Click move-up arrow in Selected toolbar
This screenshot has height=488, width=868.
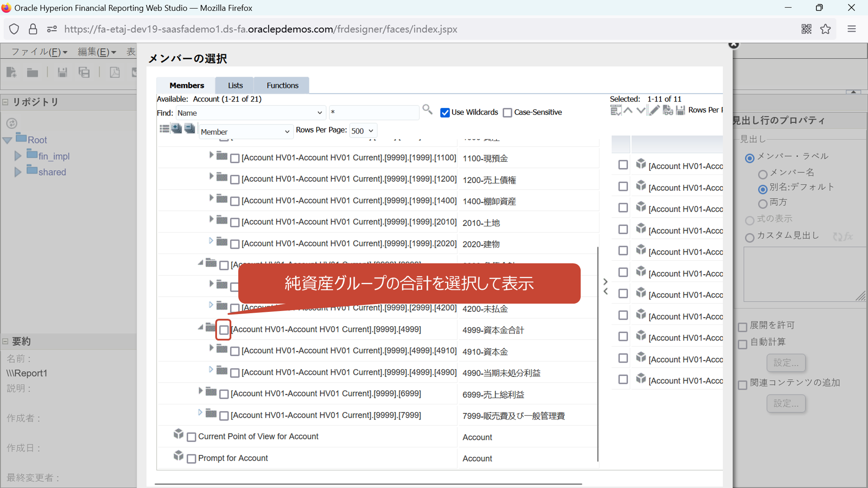[x=628, y=110]
